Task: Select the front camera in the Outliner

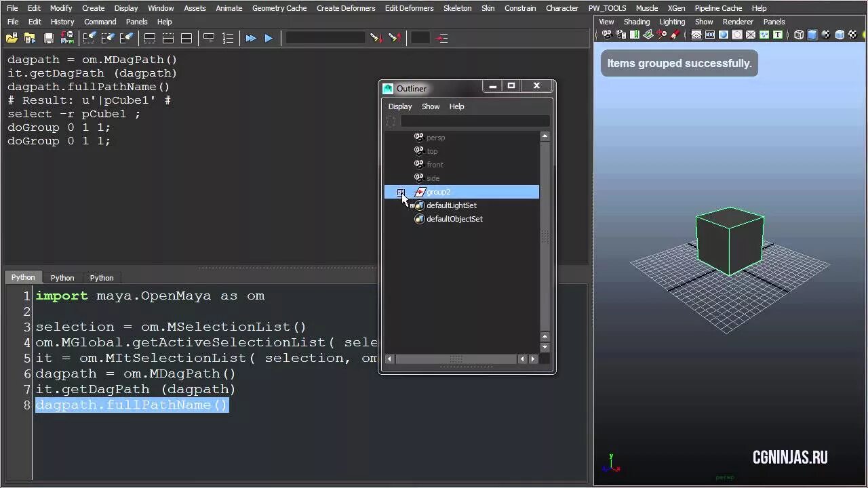Action: click(435, 165)
